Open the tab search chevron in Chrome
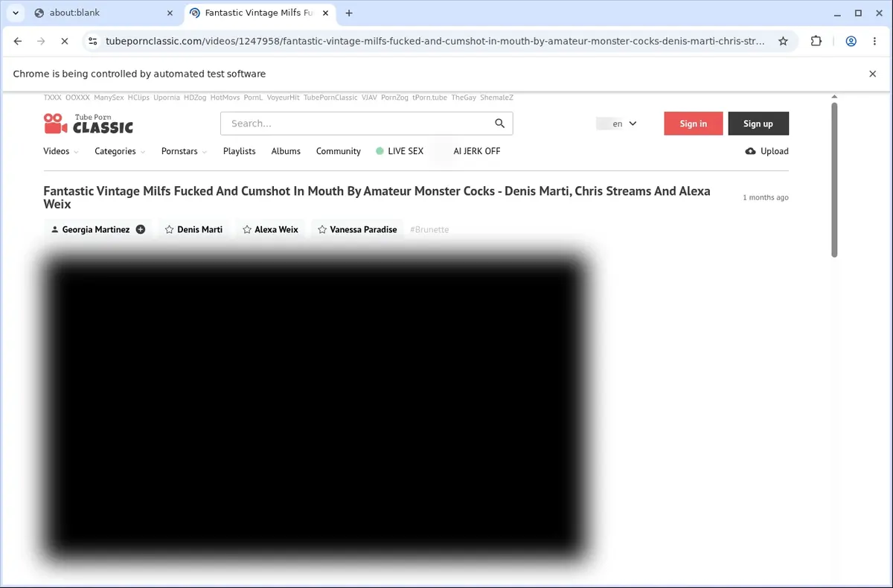Image resolution: width=893 pixels, height=588 pixels. (x=15, y=13)
